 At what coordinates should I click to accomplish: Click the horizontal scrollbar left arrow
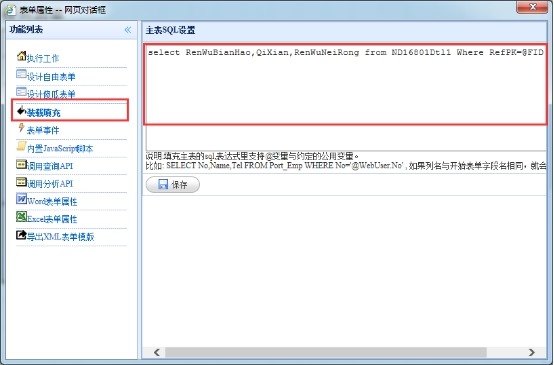[157, 352]
